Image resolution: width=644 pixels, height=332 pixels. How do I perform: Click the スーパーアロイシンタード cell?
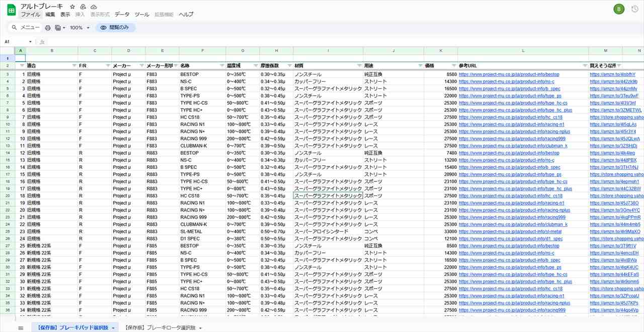pos(328,232)
